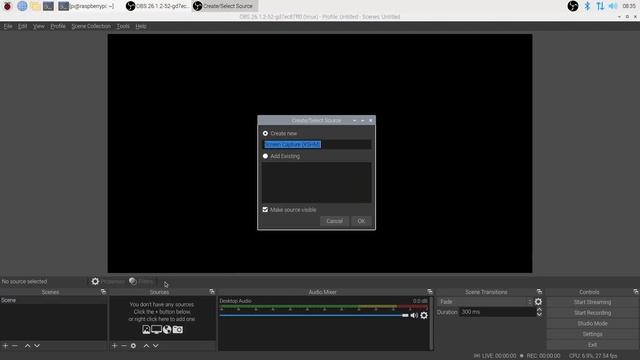This screenshot has width=640, height=360.
Task: Select Scene in the Scenes list
Action: pyautogui.click(x=53, y=300)
